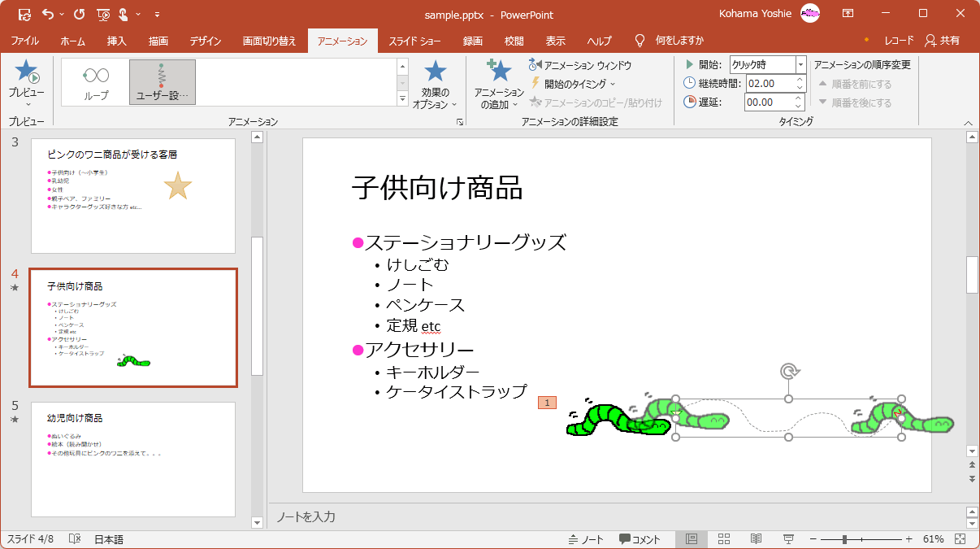Select slide 3 thumbnail

click(x=133, y=196)
